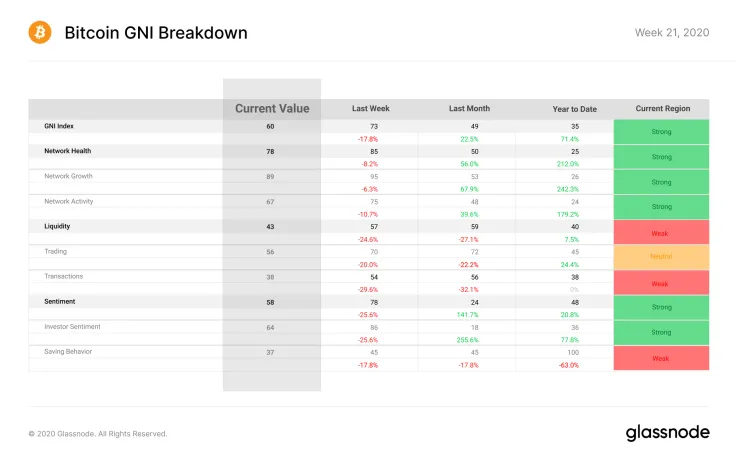Image resolution: width=736 pixels, height=462 pixels.
Task: Click the green Strong cell for GNI Index
Action: 661,132
